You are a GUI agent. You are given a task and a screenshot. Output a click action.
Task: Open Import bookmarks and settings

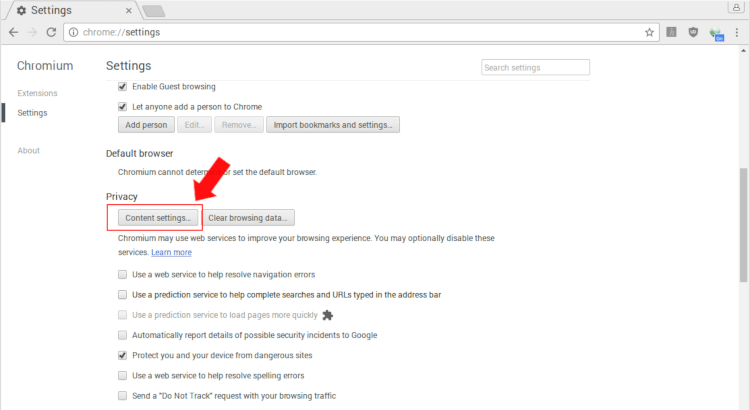click(x=333, y=125)
